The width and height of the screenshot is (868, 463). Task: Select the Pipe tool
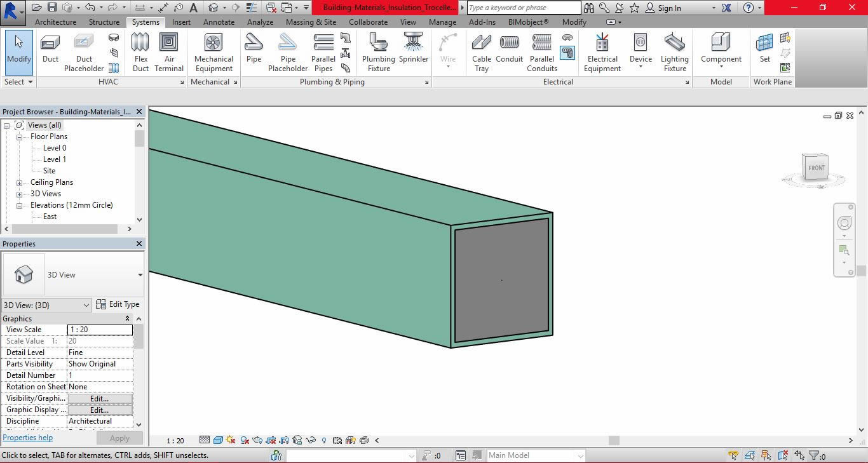pyautogui.click(x=254, y=49)
